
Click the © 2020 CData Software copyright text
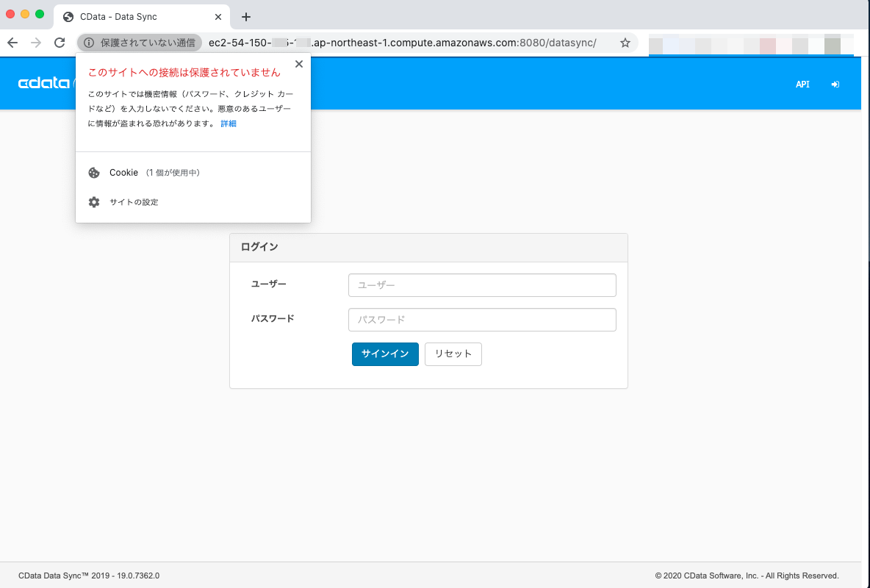point(747,576)
